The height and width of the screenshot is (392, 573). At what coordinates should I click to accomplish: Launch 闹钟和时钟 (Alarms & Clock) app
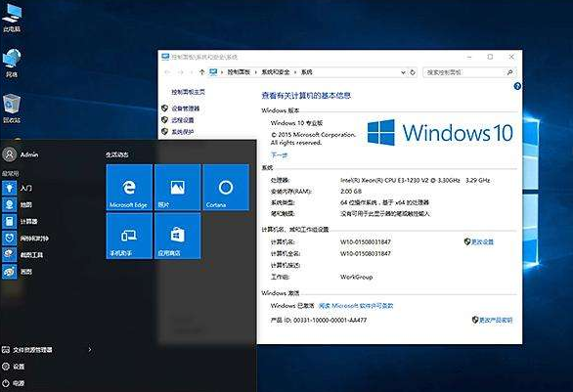coord(25,239)
